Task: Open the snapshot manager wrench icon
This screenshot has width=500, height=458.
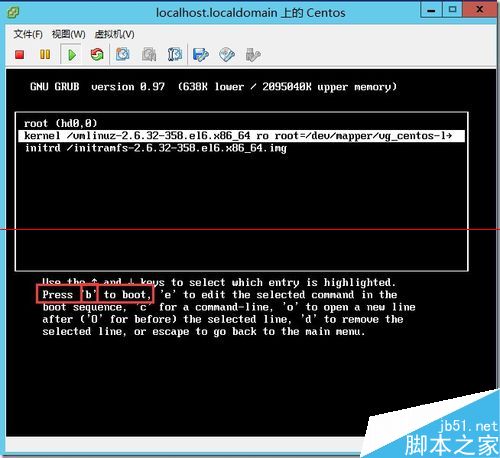Action: [x=175, y=54]
